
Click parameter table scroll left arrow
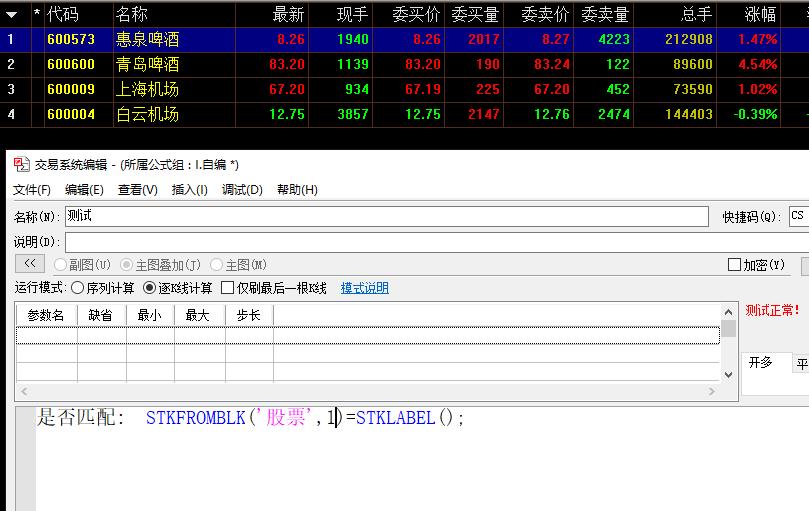coord(24,391)
